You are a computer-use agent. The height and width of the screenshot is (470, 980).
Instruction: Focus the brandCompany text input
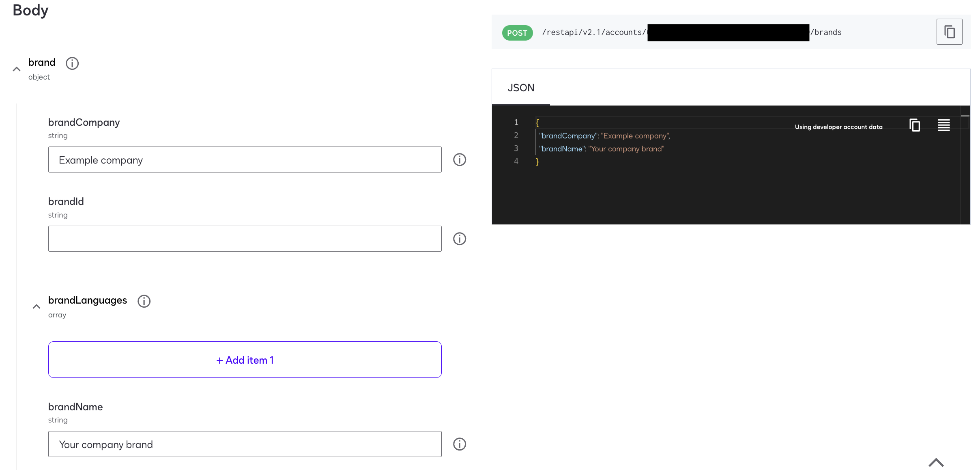pyautogui.click(x=245, y=160)
